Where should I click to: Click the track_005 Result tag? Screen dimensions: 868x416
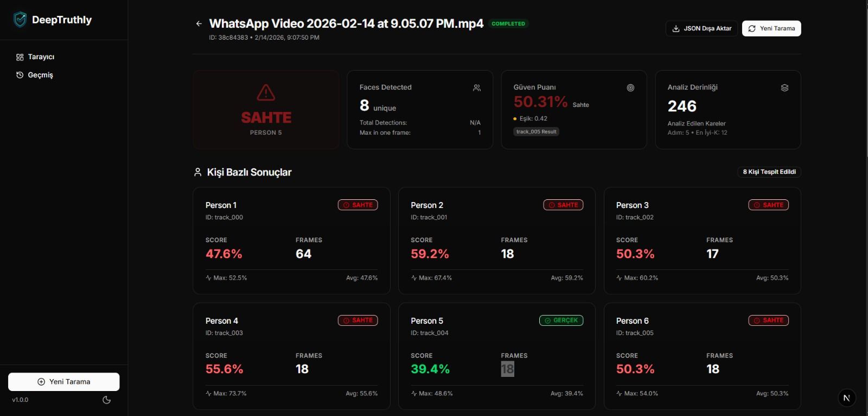coord(536,132)
